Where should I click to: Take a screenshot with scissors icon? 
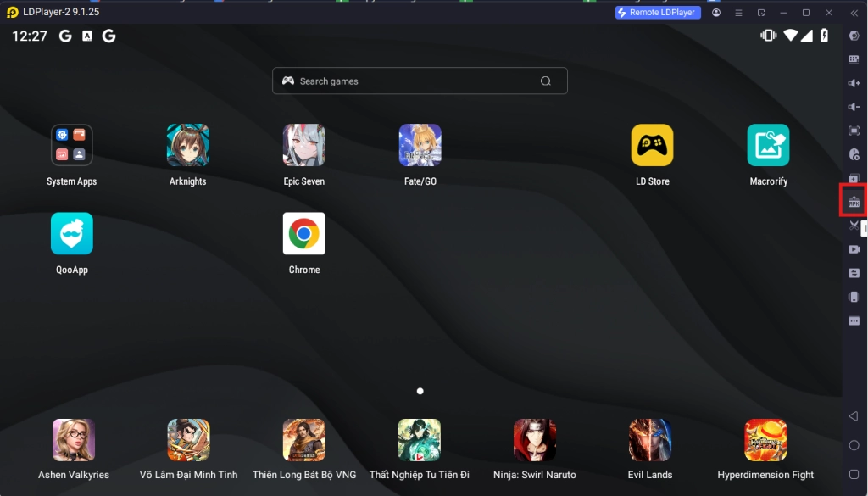854,226
